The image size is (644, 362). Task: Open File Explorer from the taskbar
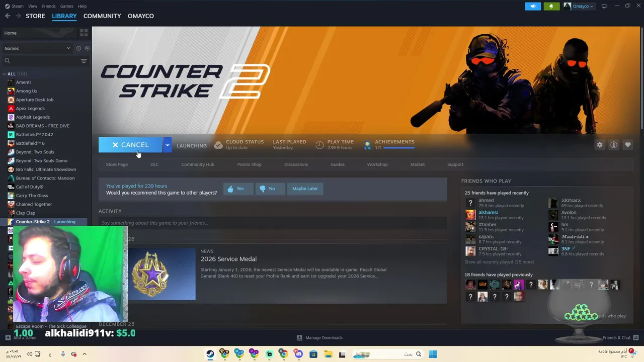point(328,354)
